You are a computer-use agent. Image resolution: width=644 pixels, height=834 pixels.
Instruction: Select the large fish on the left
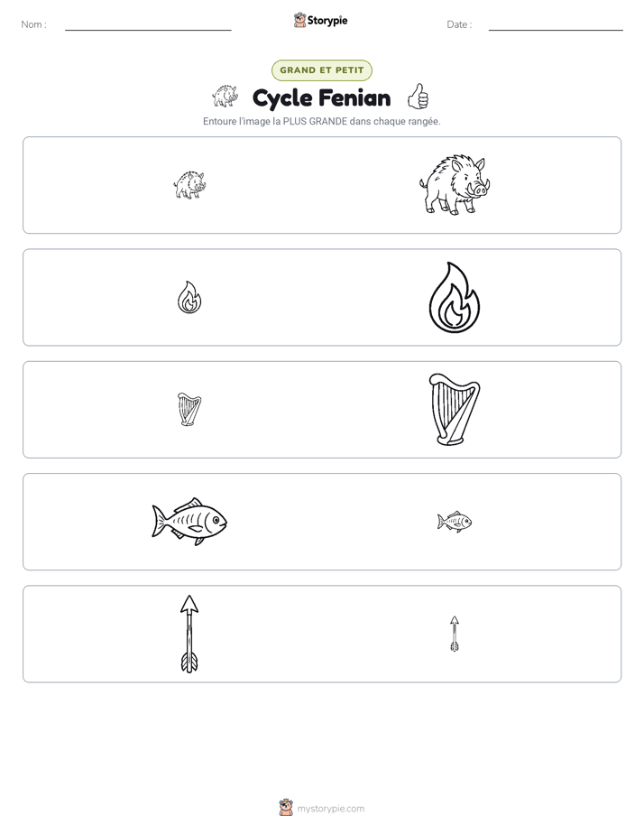pos(189,522)
